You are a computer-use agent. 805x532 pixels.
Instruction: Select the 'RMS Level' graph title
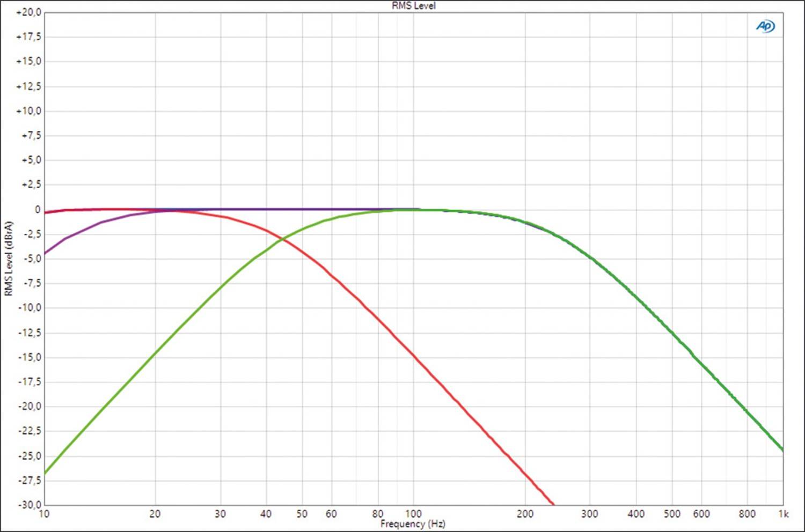(414, 6)
